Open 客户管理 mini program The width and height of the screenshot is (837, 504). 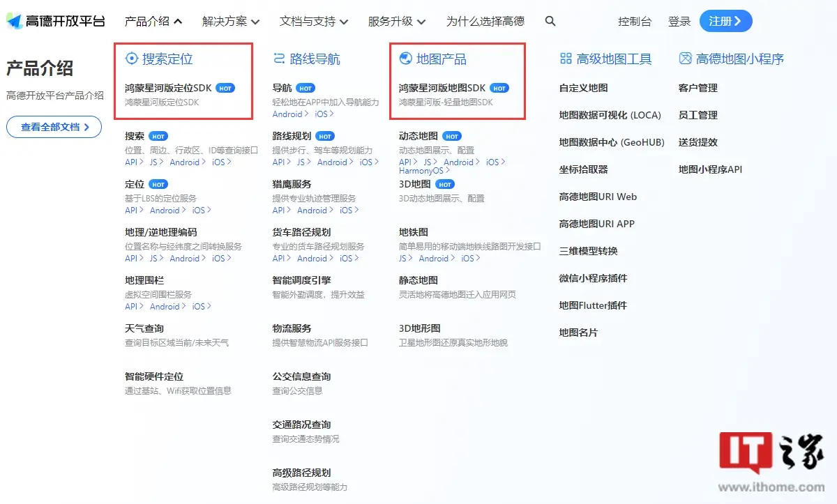pyautogui.click(x=698, y=88)
